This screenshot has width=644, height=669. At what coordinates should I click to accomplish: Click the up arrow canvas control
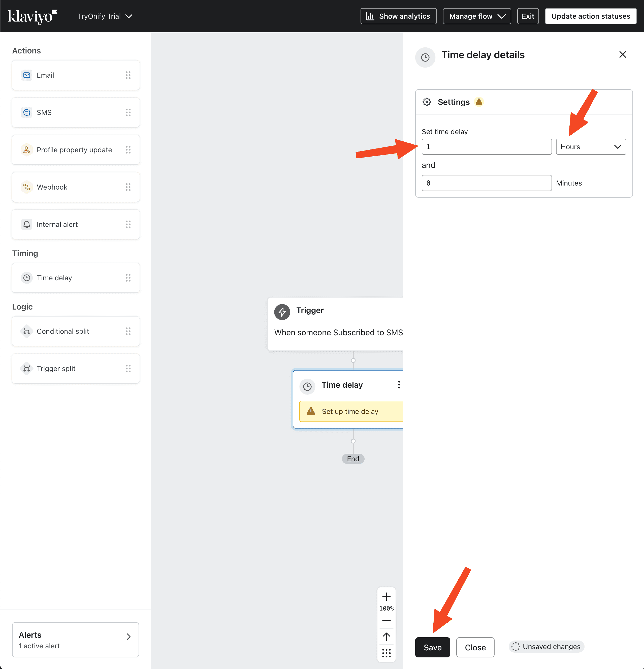(386, 636)
